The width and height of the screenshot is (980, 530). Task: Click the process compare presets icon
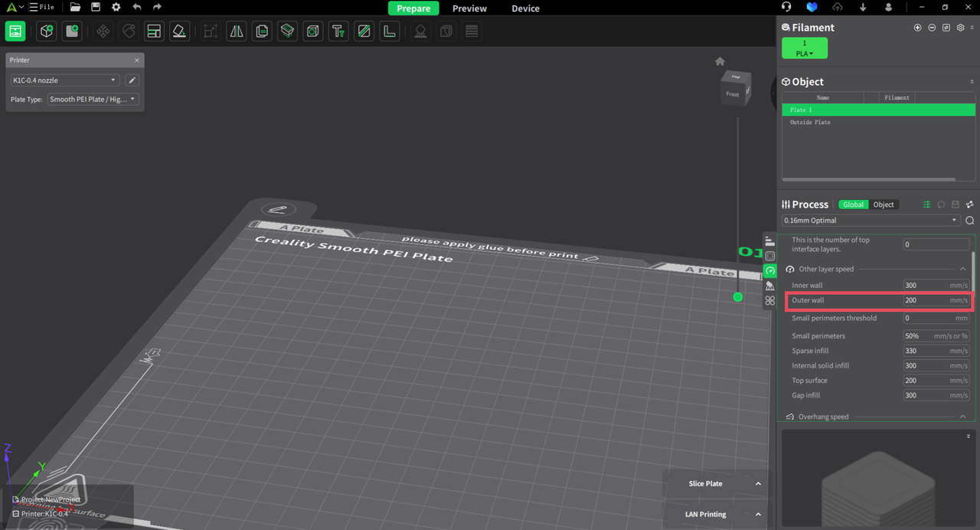pos(970,204)
